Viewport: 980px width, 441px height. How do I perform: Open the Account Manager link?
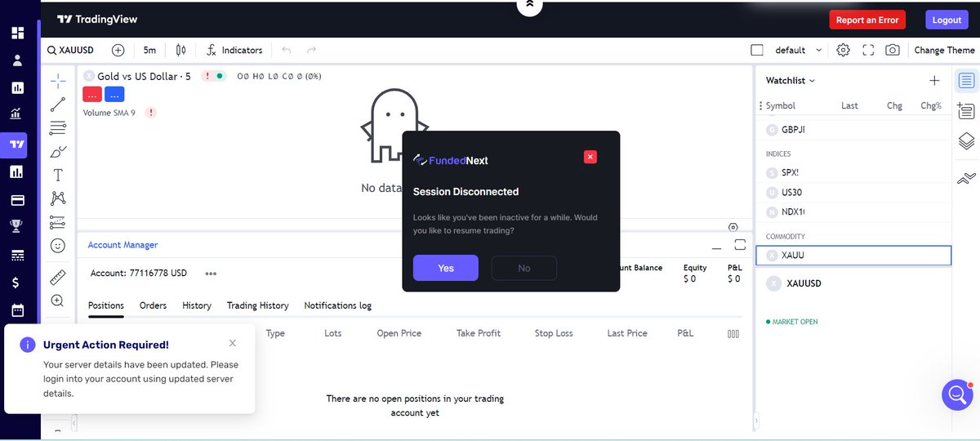[x=123, y=245]
